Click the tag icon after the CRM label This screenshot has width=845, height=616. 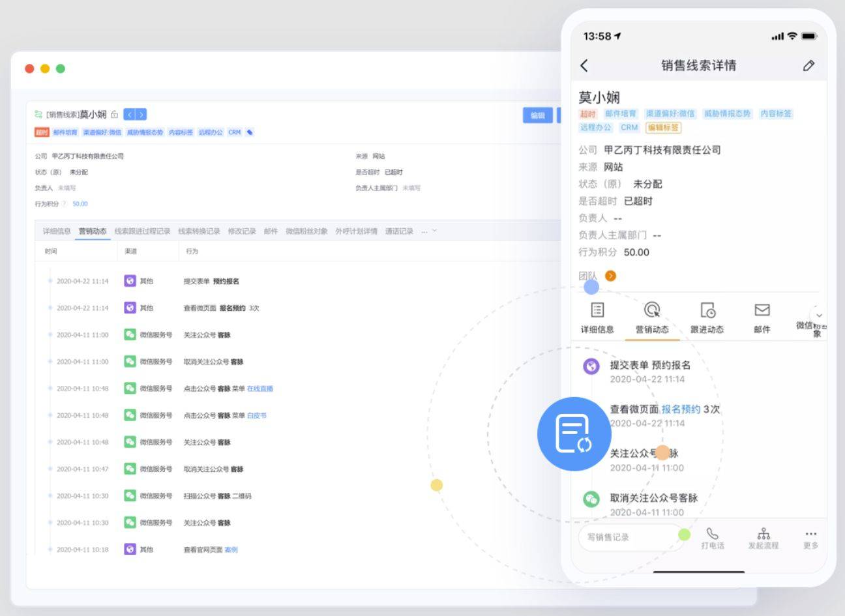coord(250,132)
